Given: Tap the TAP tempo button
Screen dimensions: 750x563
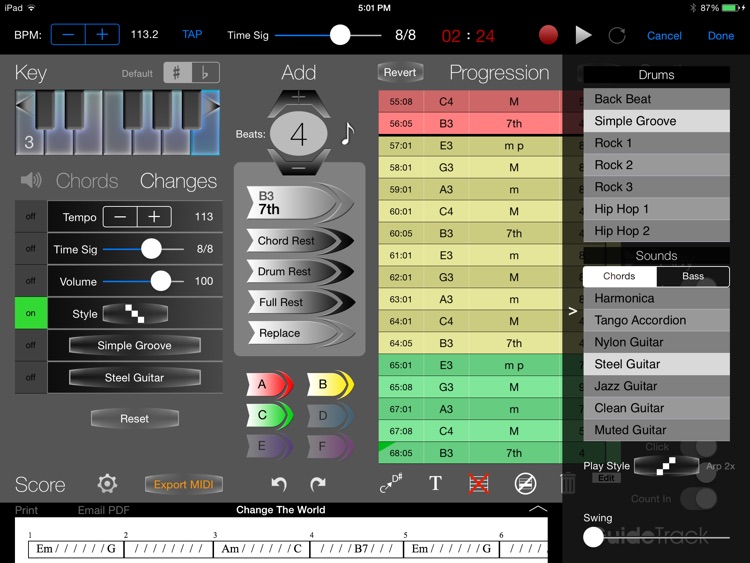Looking at the screenshot, I should coord(192,34).
